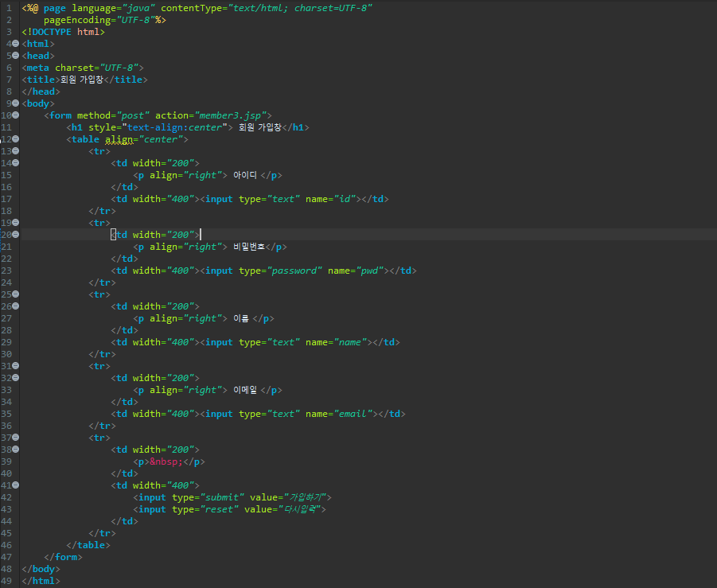Click the DOCTYPE declaration on line 3

pyautogui.click(x=63, y=32)
